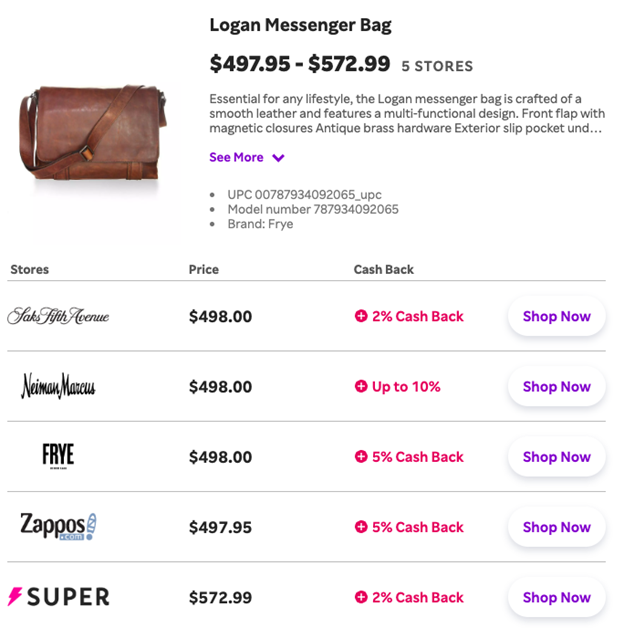Shop Now at SUPER for $572.99
624x628 pixels.
[x=557, y=598]
